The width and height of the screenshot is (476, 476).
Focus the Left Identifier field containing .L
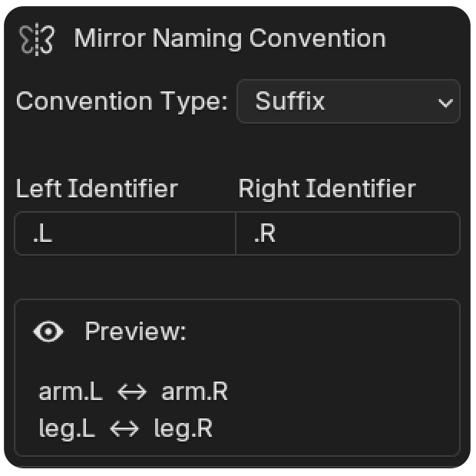pyautogui.click(x=125, y=233)
